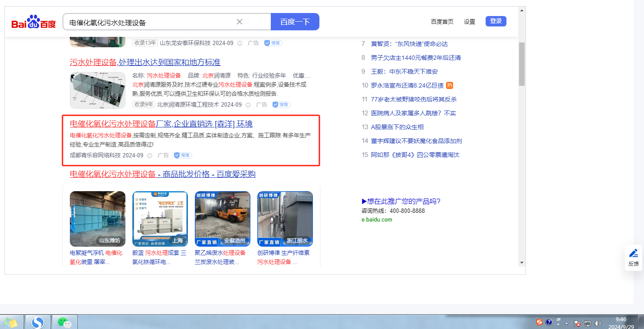Click the Baidu logo
Screen dimensions: 644x329
click(x=34, y=22)
